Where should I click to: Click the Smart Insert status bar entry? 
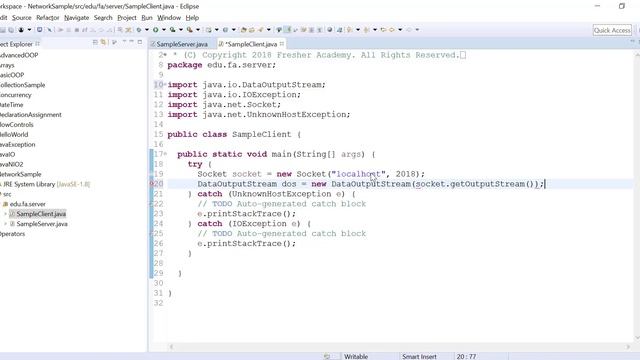(x=419, y=356)
